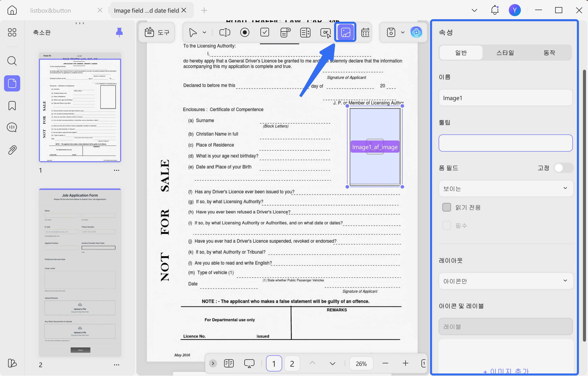Expand the pointer tool dropdown arrow

coord(204,32)
